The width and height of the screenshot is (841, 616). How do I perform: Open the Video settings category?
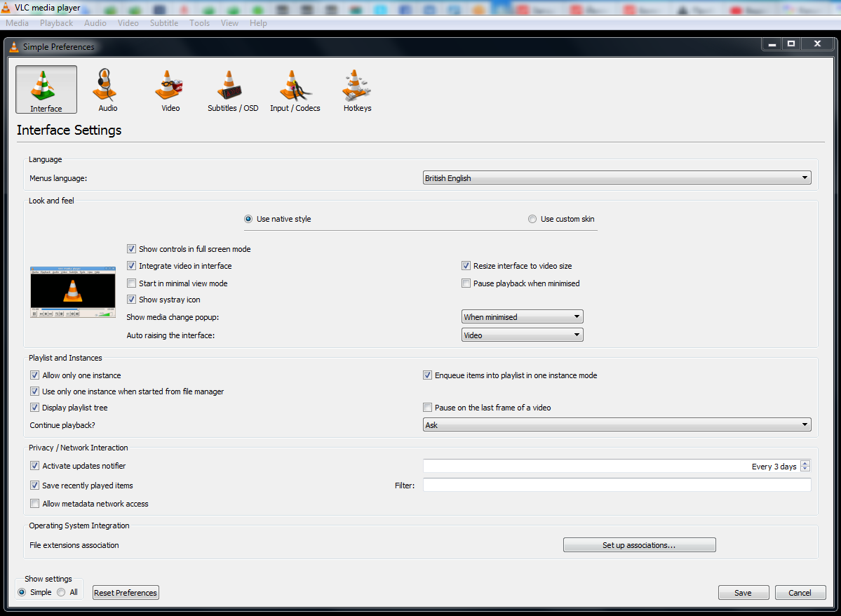170,90
